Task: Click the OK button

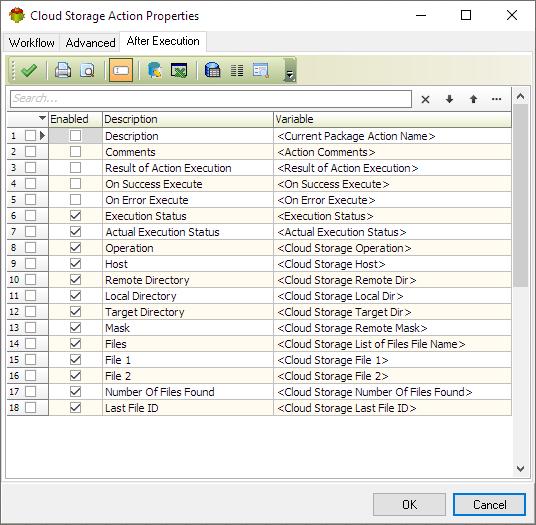Action: click(409, 504)
